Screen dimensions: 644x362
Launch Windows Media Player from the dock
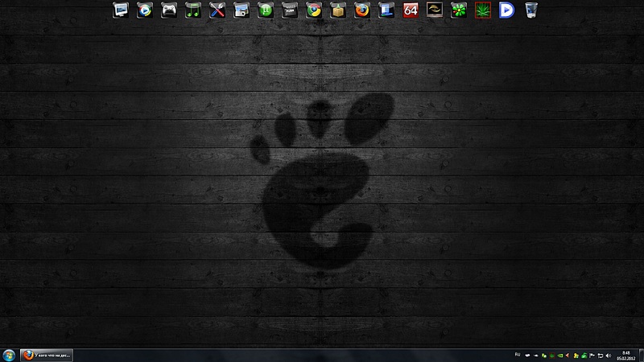tap(145, 10)
